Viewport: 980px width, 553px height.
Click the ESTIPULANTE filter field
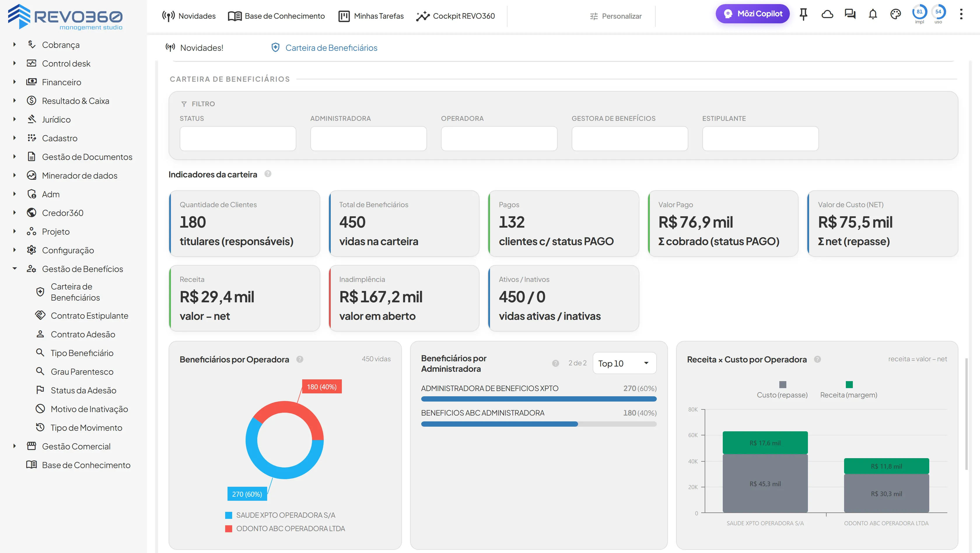[x=760, y=139]
